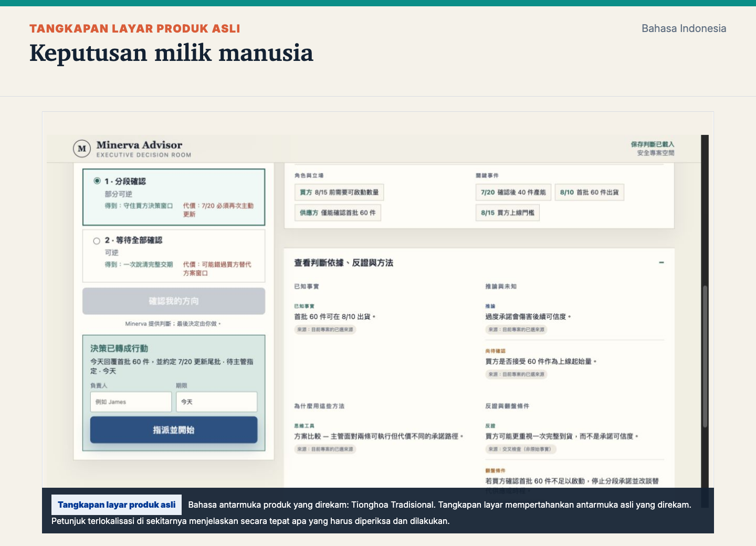Click the inner product scrollbar thumb
The width and height of the screenshot is (756, 546).
click(705, 357)
